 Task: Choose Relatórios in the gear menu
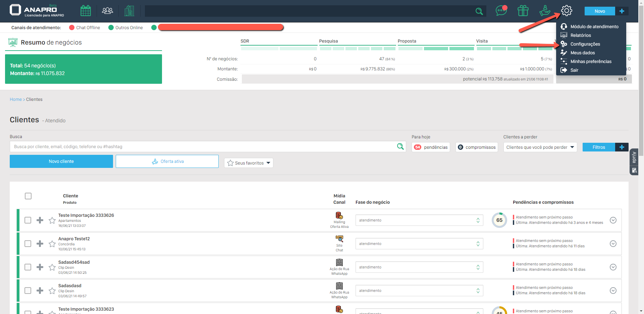[x=581, y=35]
